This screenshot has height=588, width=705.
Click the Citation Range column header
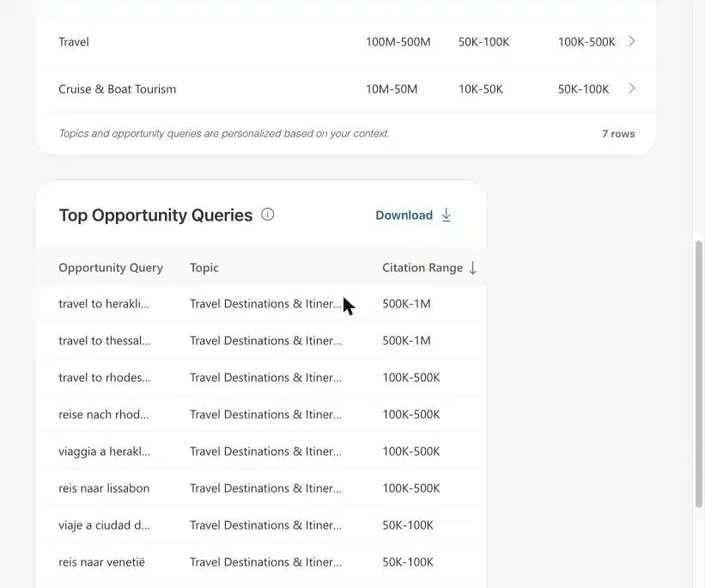(422, 268)
